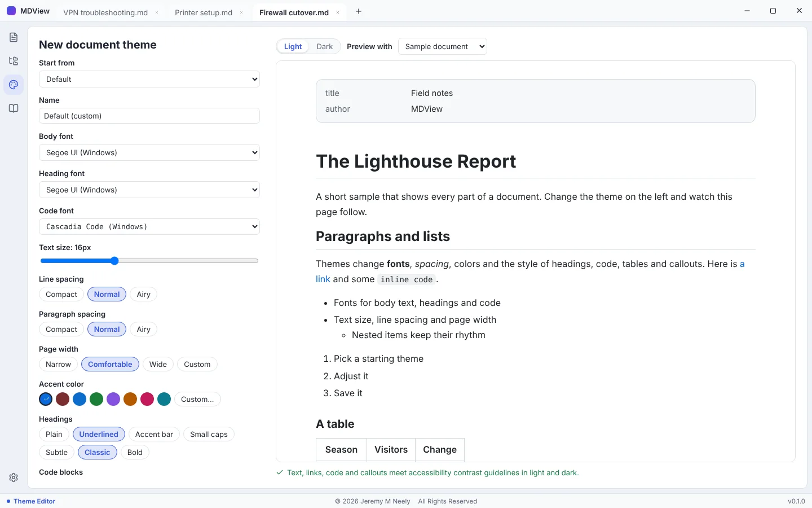Select the orange accent color
This screenshot has height=508, width=812.
[130, 399]
